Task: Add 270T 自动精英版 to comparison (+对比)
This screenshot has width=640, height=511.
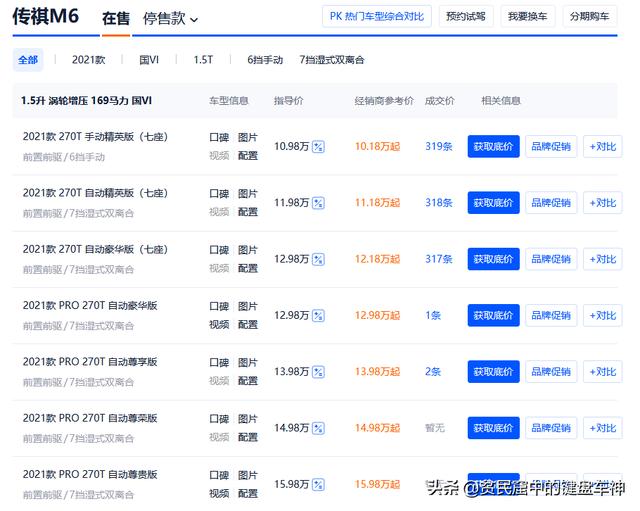Action: [603, 203]
